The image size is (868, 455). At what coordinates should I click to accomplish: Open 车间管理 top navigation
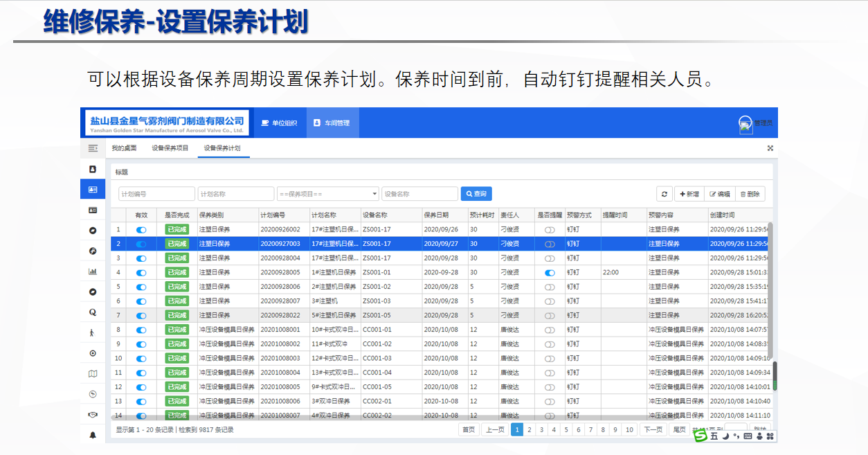(x=332, y=123)
